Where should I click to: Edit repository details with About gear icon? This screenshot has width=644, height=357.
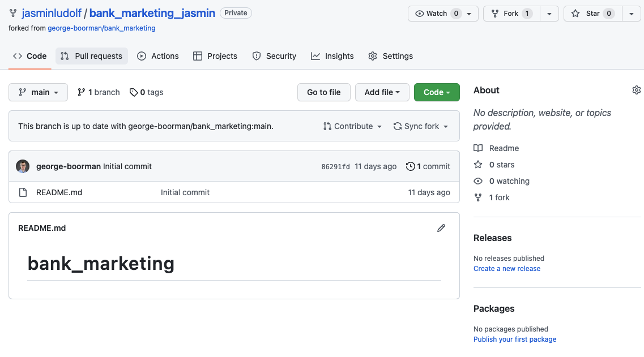(636, 91)
